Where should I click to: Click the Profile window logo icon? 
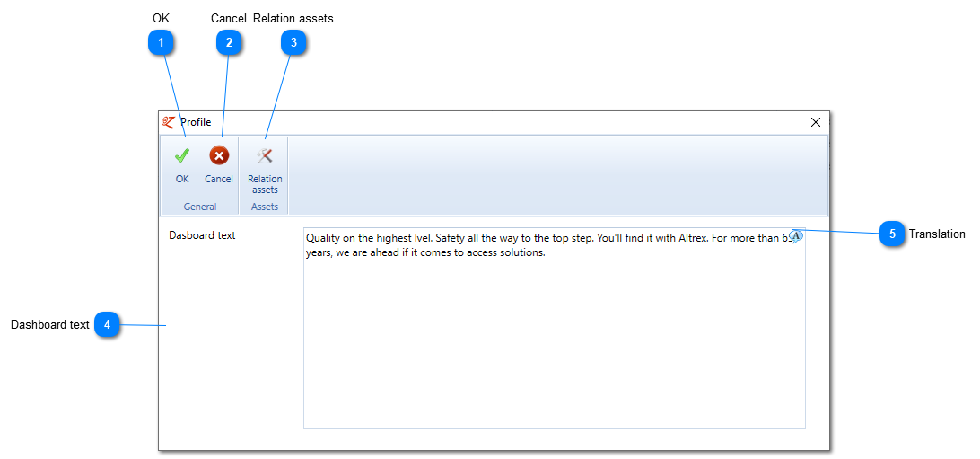coord(168,122)
